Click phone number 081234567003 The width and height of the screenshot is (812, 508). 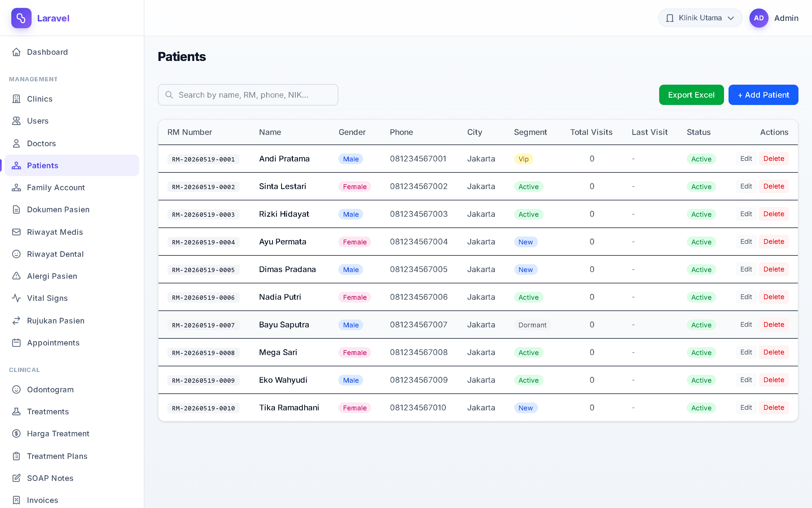(x=418, y=214)
